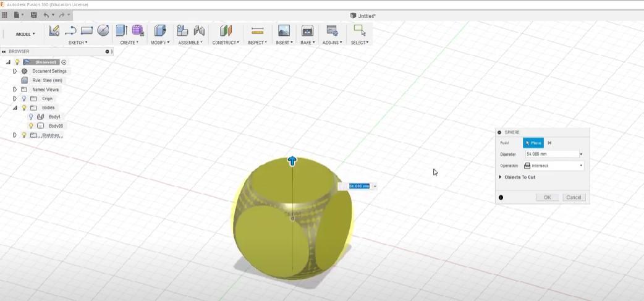The width and height of the screenshot is (644, 301).
Task: Expand the Named Views node
Action: pyautogui.click(x=15, y=90)
